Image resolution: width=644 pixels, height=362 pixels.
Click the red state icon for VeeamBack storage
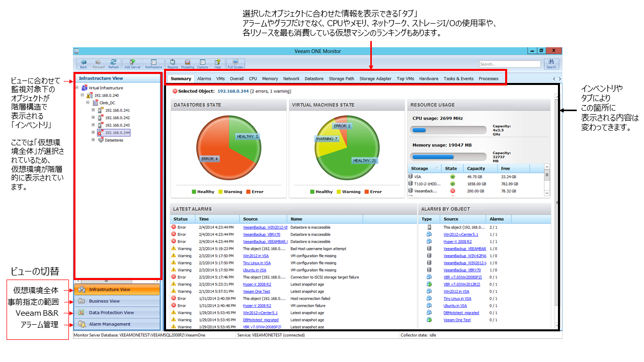[452, 191]
